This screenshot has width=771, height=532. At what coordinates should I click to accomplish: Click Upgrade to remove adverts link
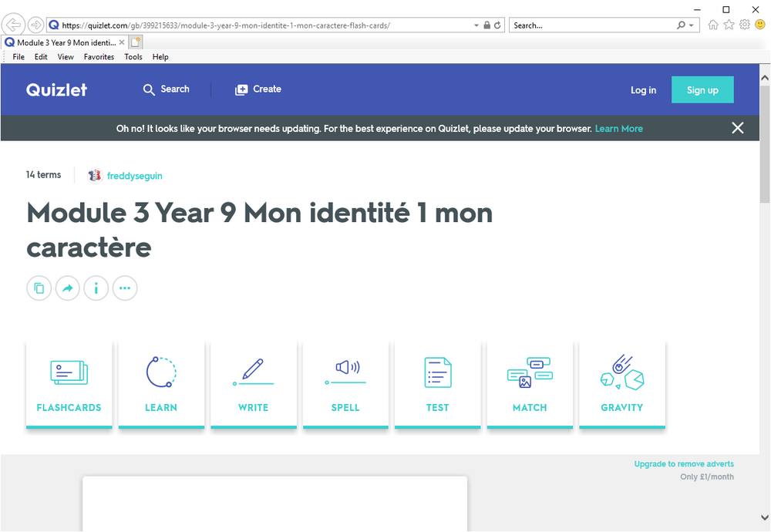(683, 463)
